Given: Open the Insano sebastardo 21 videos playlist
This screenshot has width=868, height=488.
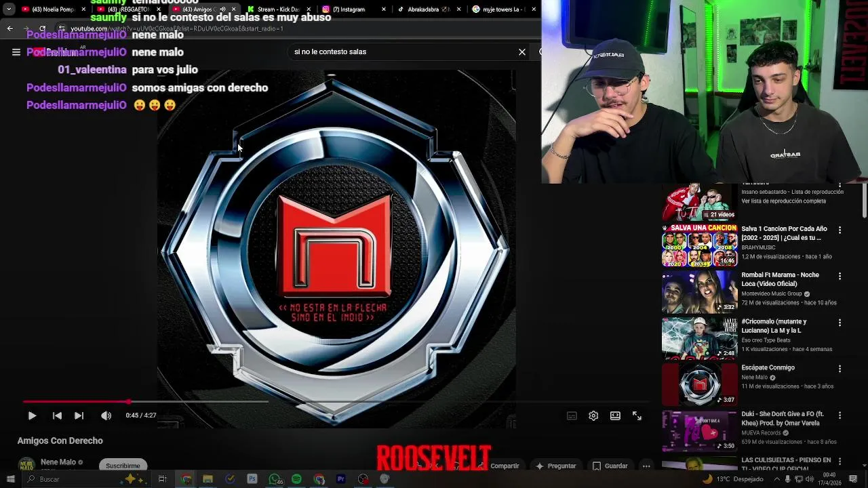Looking at the screenshot, I should click(699, 201).
